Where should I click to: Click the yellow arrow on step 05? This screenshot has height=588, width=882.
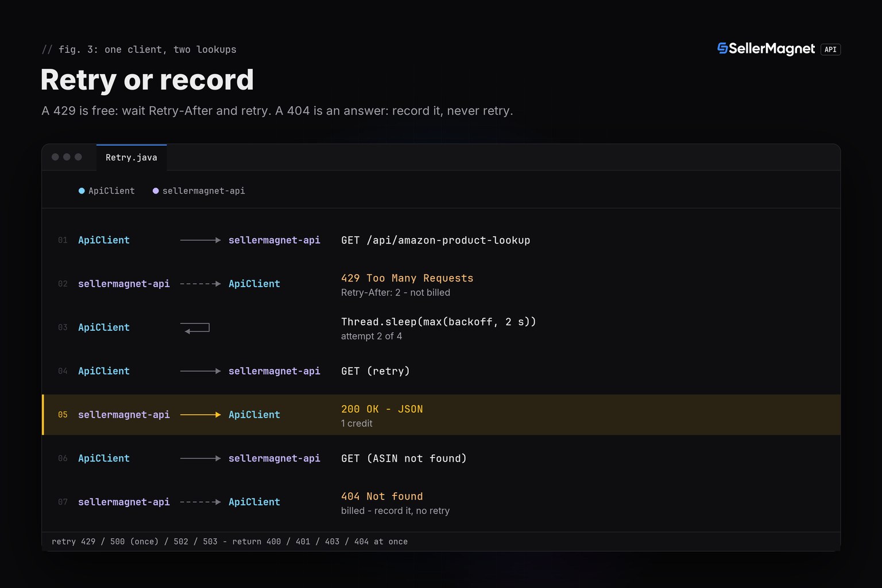tap(200, 415)
